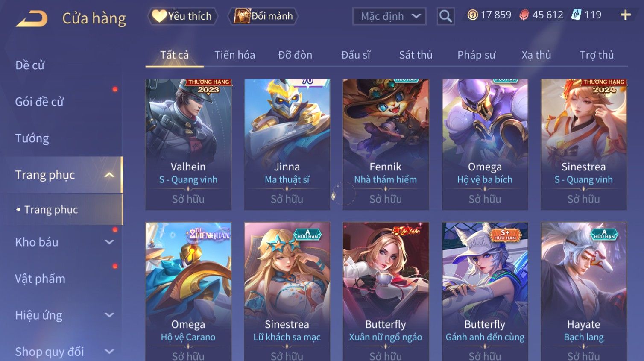Expand the Kho báu sidebar section
Image resolution: width=644 pixels, height=361 pixels.
click(x=109, y=242)
